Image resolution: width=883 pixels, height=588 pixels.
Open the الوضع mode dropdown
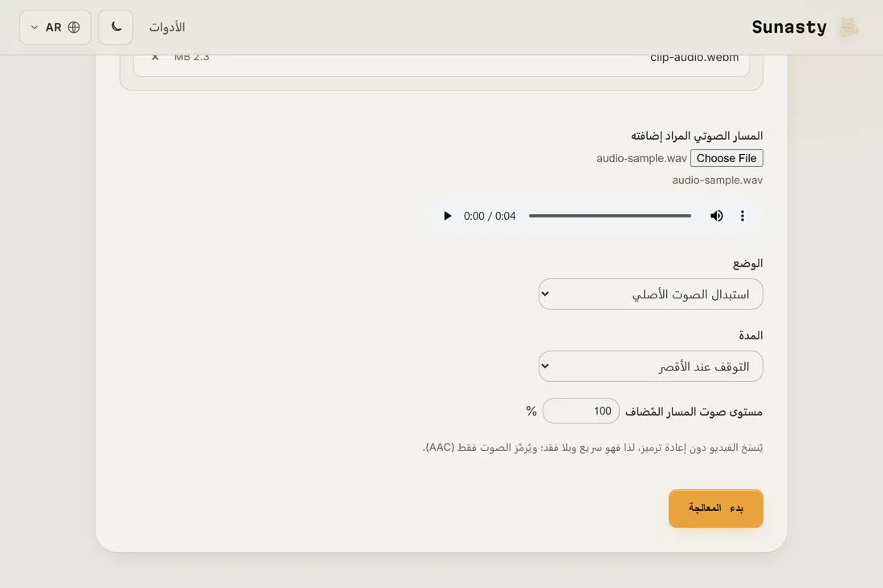click(650, 294)
